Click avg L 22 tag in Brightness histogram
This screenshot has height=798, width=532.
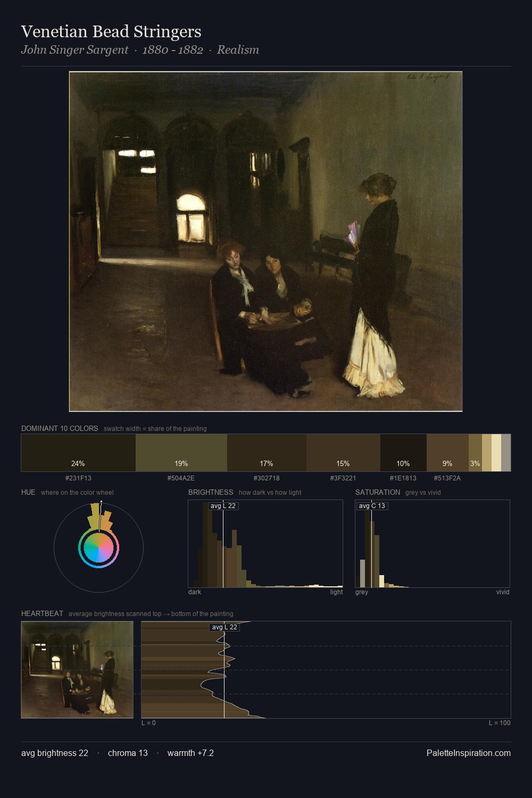tap(223, 506)
